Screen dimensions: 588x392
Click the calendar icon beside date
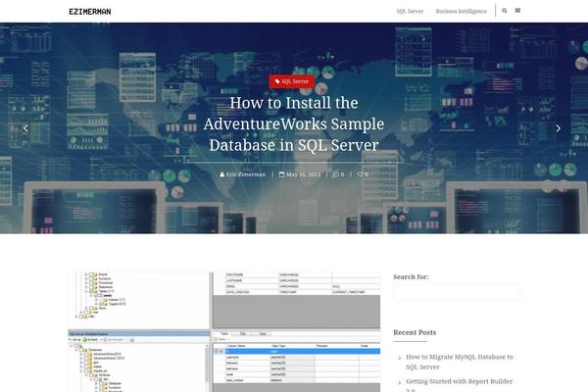pyautogui.click(x=281, y=174)
